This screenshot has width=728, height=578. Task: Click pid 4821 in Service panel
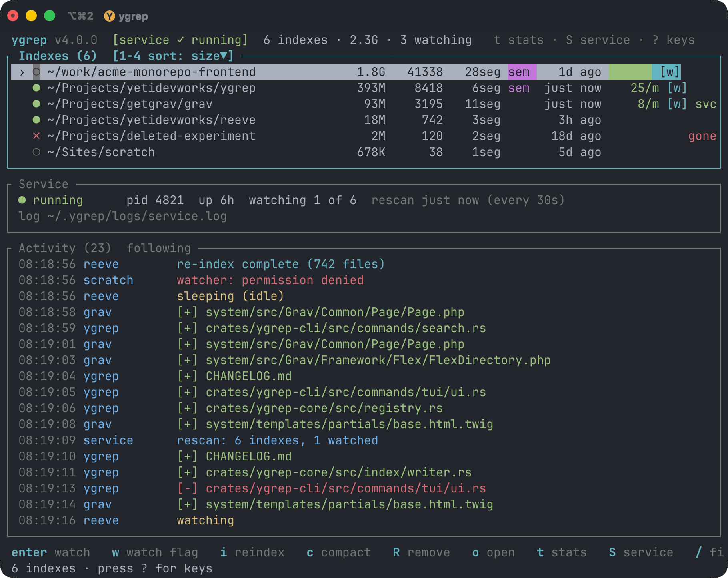(x=155, y=200)
